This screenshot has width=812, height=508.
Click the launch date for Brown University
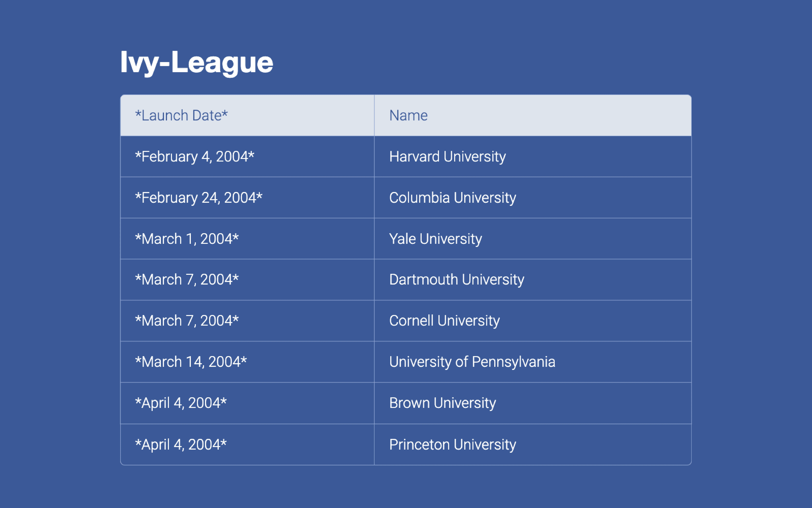181,403
